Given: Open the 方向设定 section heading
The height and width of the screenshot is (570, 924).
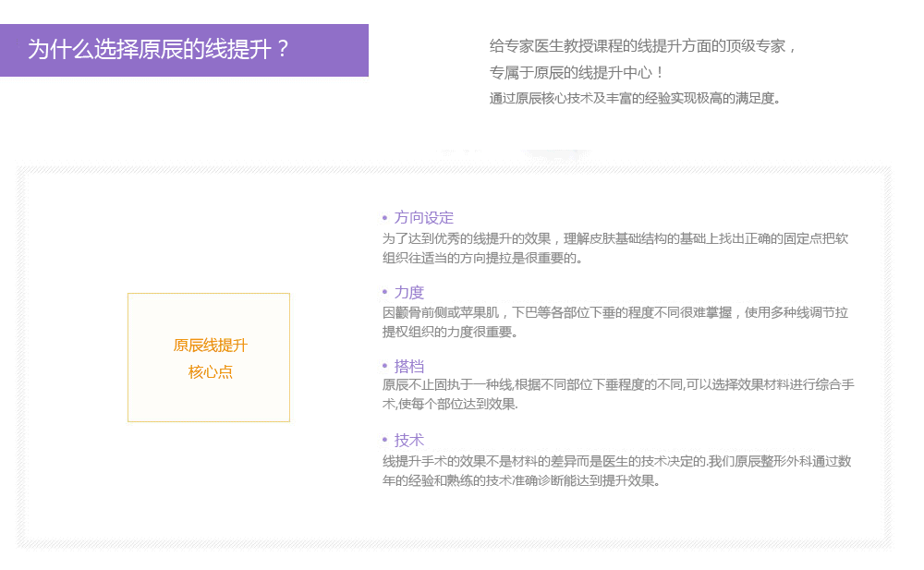Looking at the screenshot, I should click(x=423, y=217).
